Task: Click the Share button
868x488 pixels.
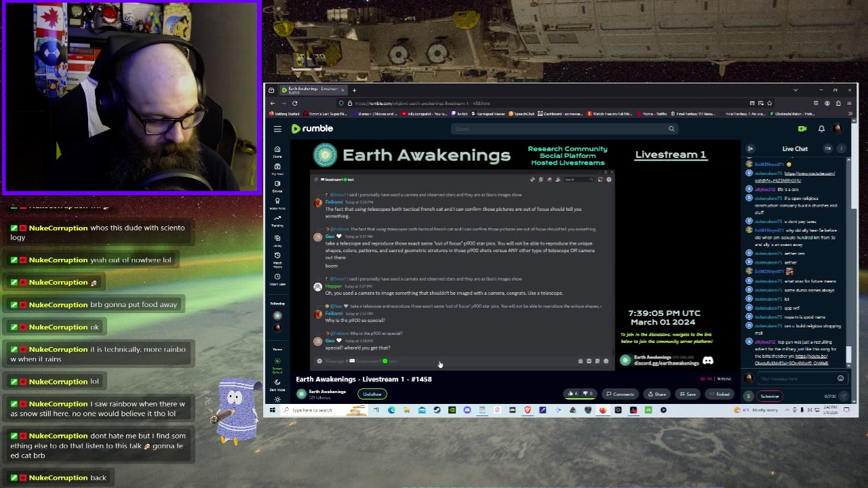Action: (656, 394)
